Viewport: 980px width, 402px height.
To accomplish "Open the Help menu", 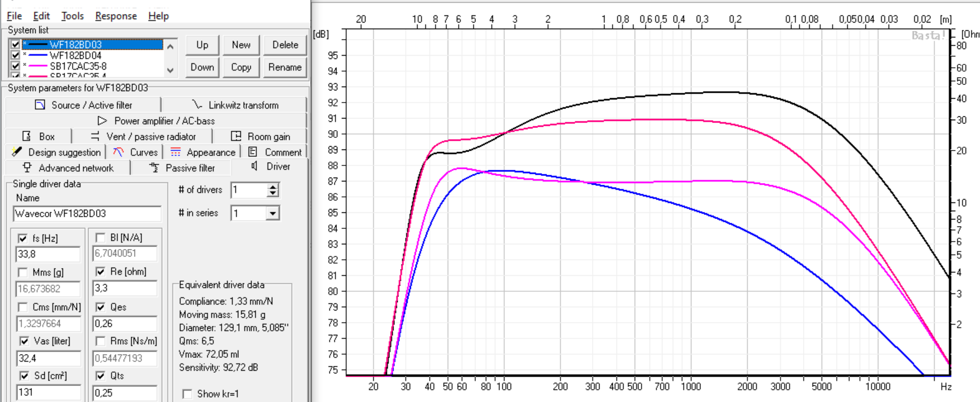I will (x=158, y=16).
